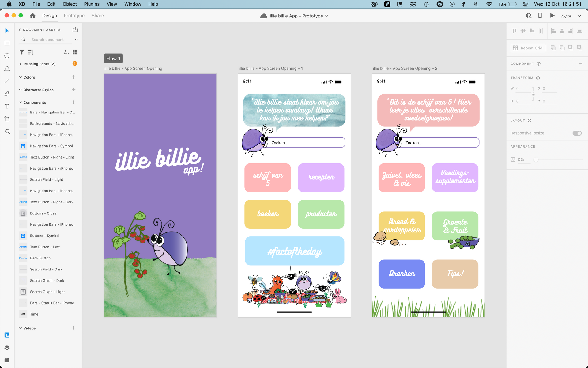Click the Desktop Preview play button

click(x=552, y=16)
